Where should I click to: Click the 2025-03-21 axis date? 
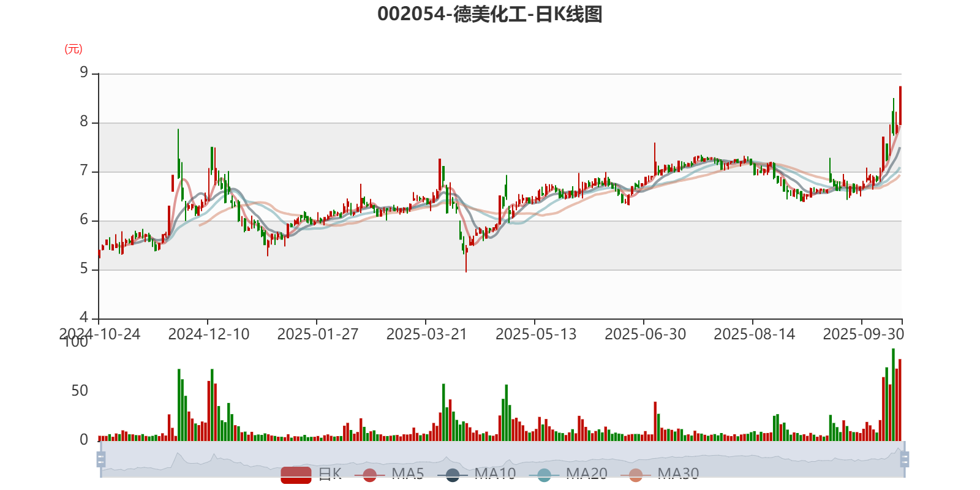click(427, 334)
